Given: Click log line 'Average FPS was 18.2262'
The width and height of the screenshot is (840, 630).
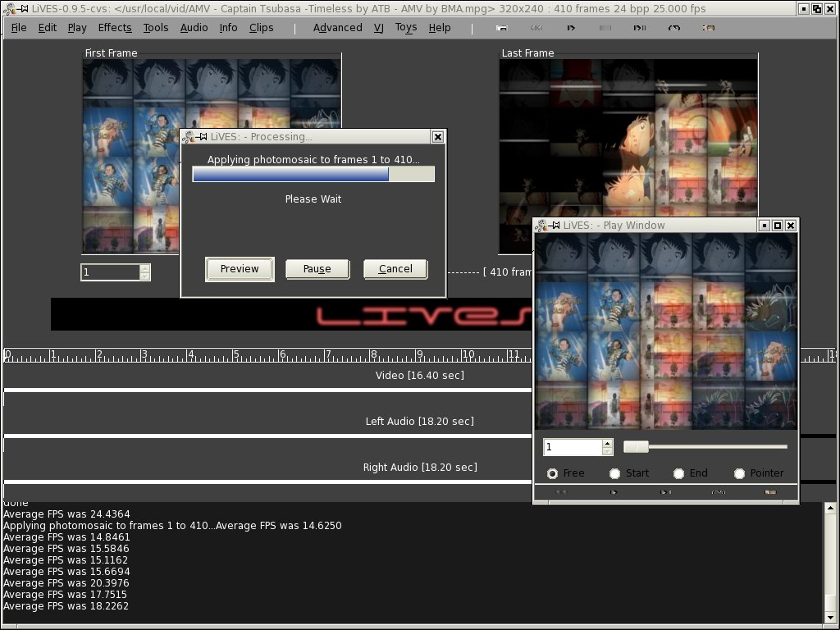Looking at the screenshot, I should [x=66, y=606].
